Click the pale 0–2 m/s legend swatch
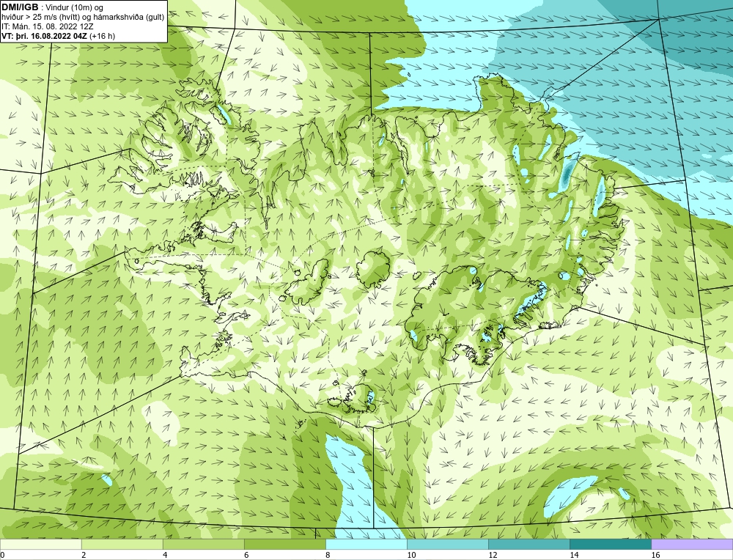This screenshot has height=560, width=733. coord(40,544)
